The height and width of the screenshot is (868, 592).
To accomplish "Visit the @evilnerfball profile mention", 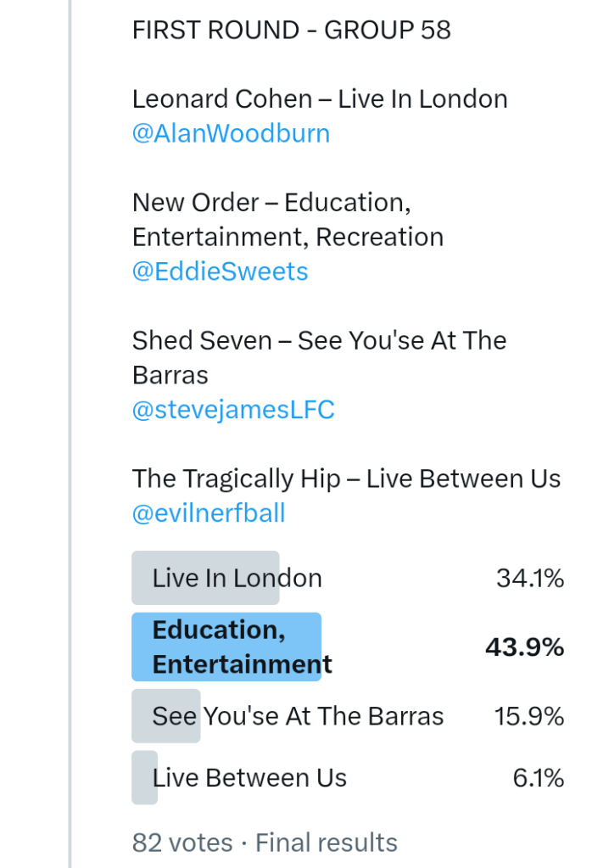I will pyautogui.click(x=209, y=513).
